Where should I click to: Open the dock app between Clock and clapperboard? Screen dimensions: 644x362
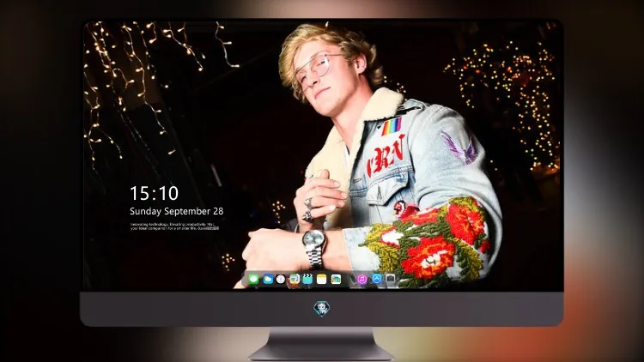point(294,280)
